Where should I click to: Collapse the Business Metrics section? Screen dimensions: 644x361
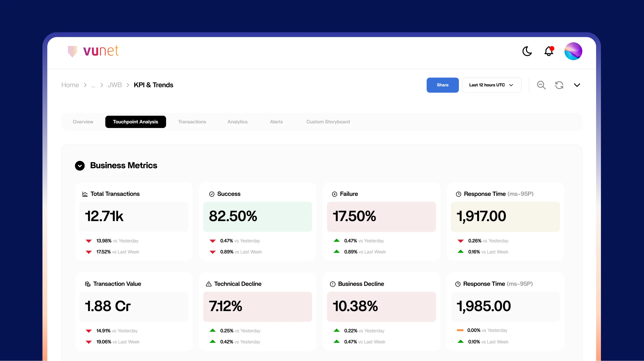click(x=80, y=166)
